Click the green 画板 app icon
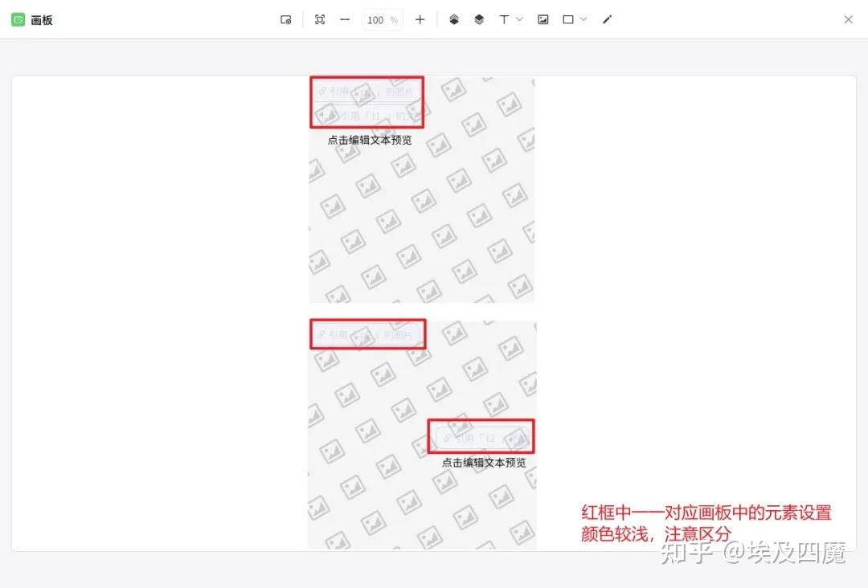Screen dimensions: 868x588 (18, 20)
